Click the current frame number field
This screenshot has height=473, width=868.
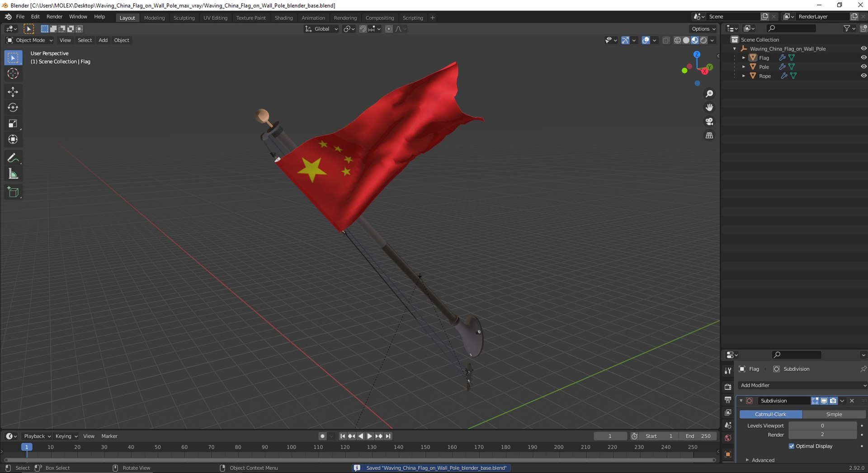610,436
